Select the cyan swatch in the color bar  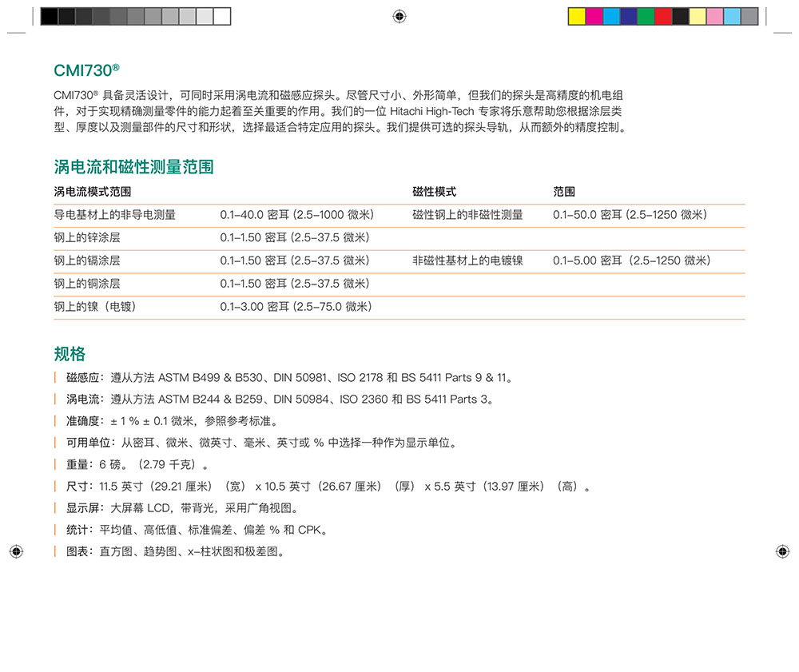pos(611,16)
